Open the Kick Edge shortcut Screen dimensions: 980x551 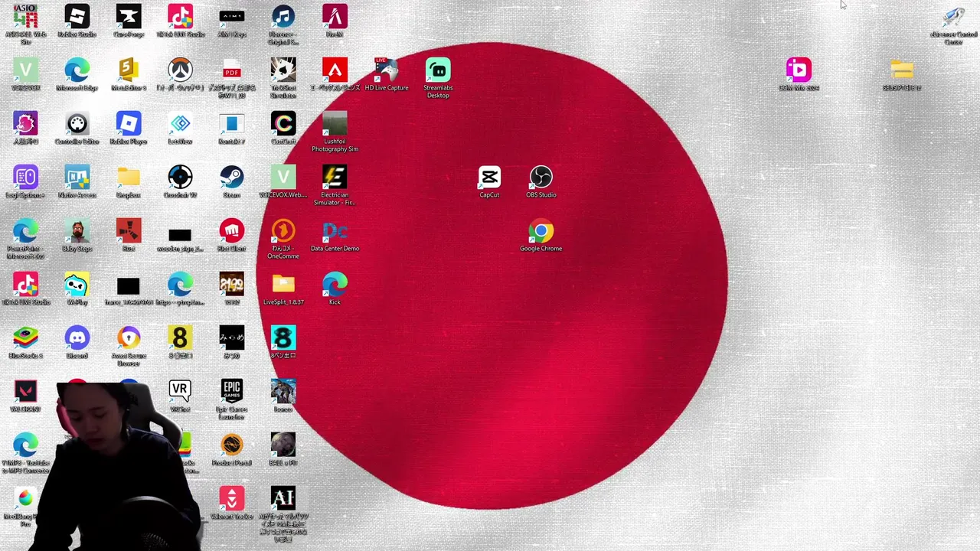tap(335, 289)
